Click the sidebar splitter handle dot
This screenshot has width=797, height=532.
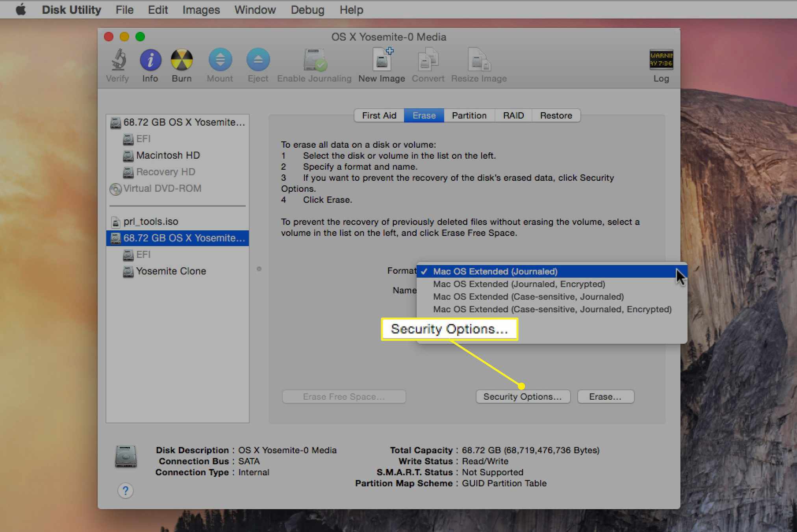[259, 269]
